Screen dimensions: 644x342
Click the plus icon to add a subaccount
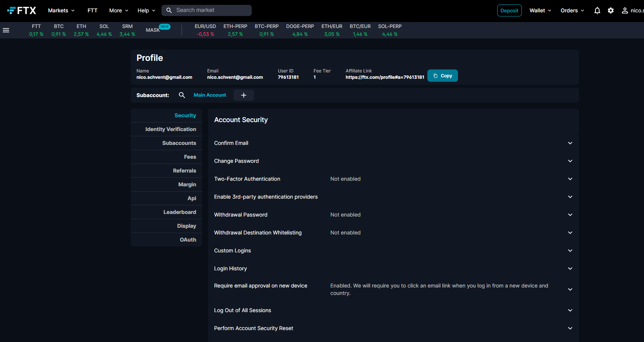point(244,95)
